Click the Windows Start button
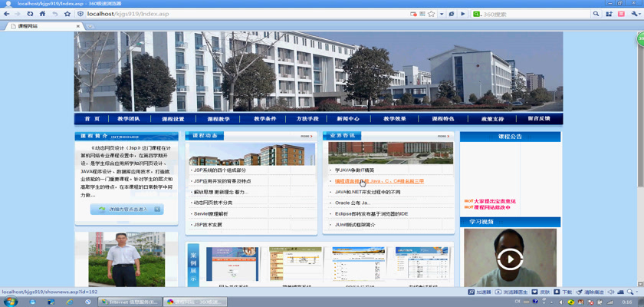This screenshot has height=307, width=644. click(10, 302)
